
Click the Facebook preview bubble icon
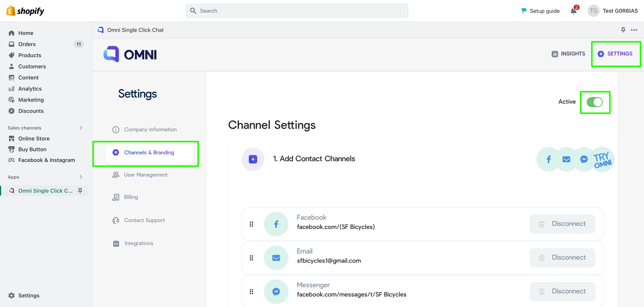[x=549, y=159]
